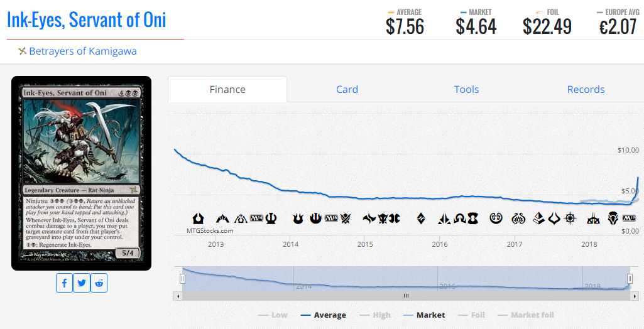The image size is (644, 329).
Task: Click the Amonkhet pyramid set symbol
Action: point(539,218)
